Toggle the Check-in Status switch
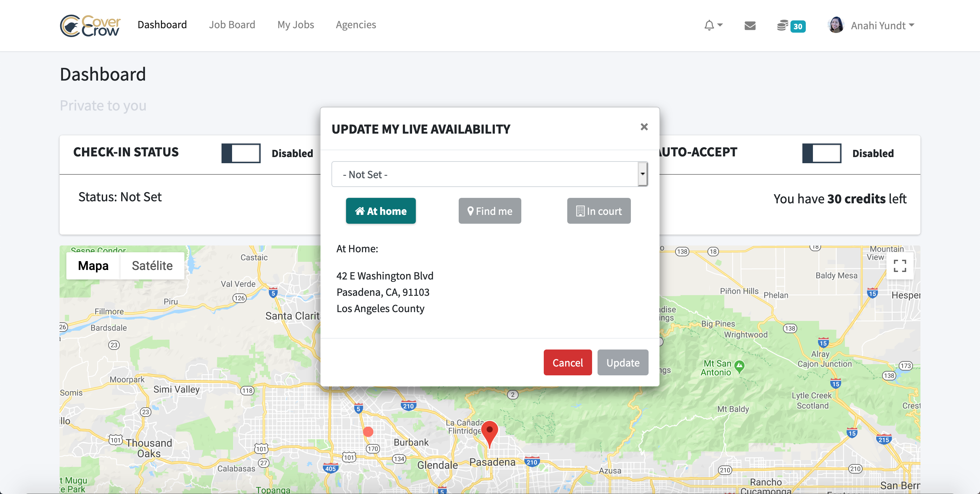The width and height of the screenshot is (980, 494). (241, 153)
